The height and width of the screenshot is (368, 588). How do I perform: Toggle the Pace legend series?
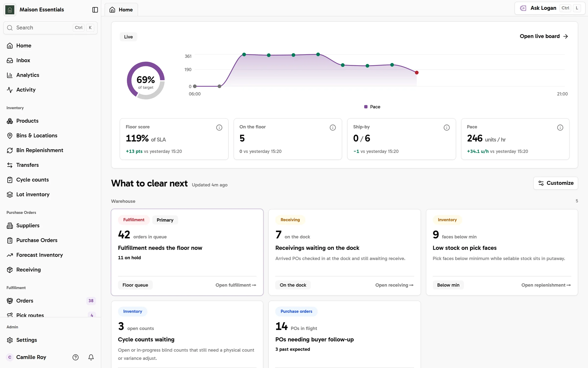point(372,107)
